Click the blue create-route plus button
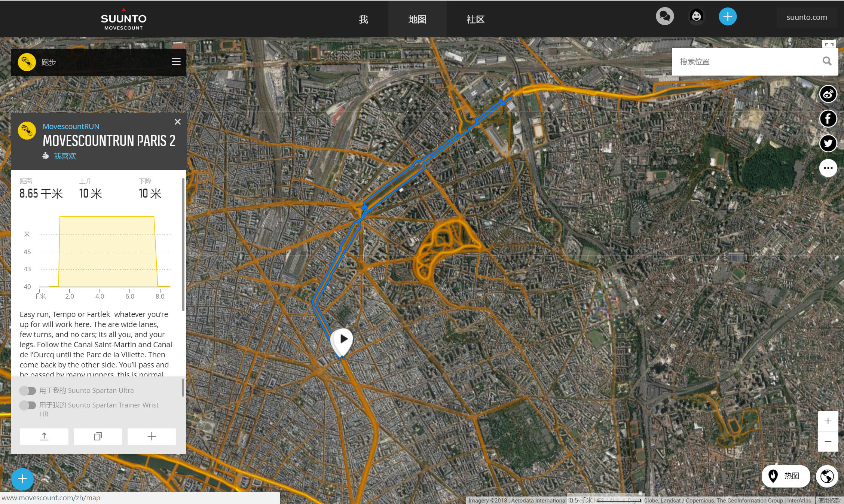Viewport: 844px width, 504px height. pos(22,479)
